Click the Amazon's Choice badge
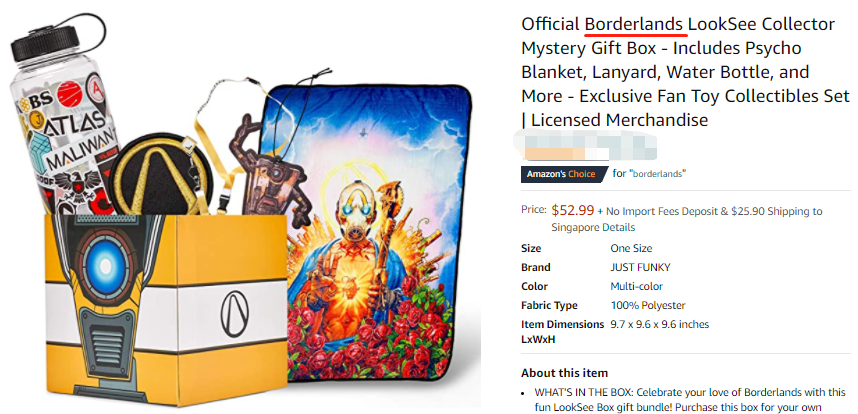This screenshot has height=414, width=858. pos(563,174)
